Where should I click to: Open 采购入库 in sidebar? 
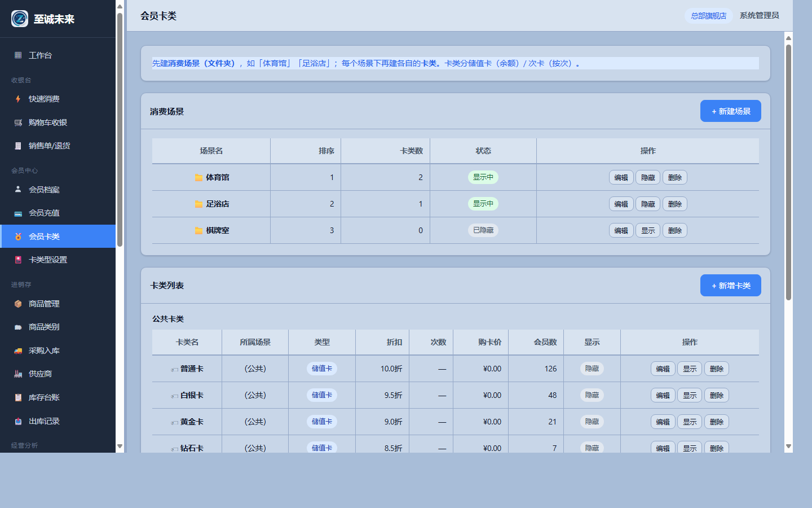click(58, 351)
